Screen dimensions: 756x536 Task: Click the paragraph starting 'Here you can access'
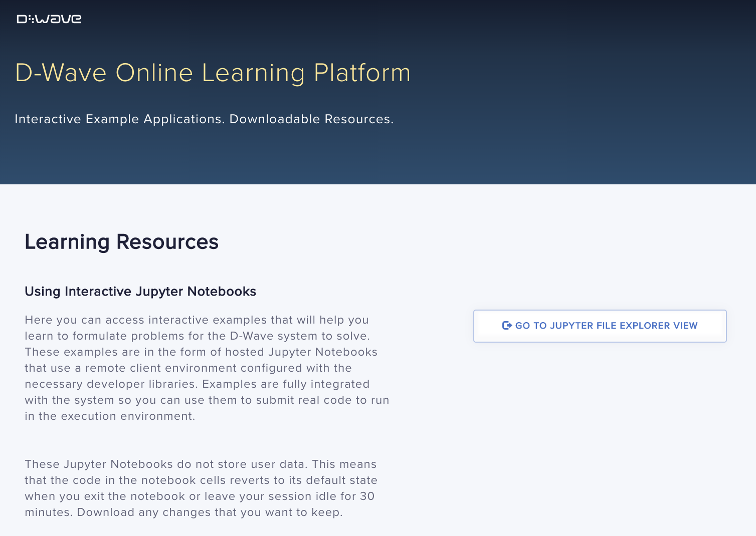pyautogui.click(x=207, y=368)
